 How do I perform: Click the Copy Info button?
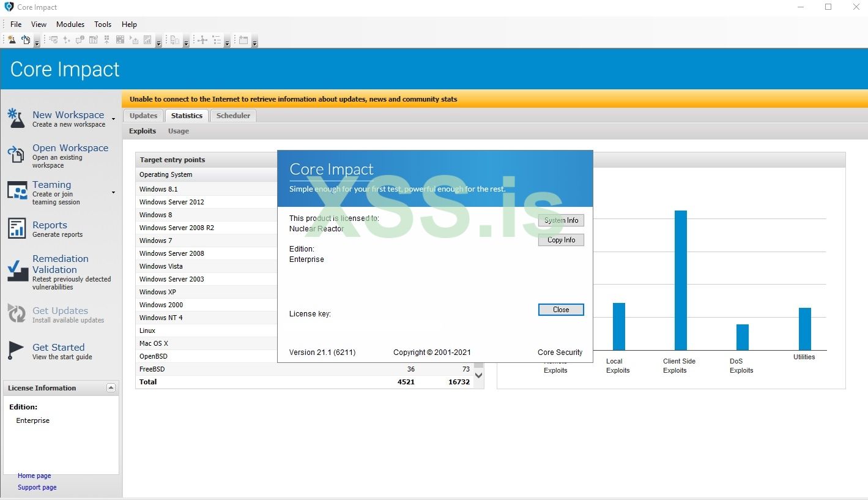click(561, 240)
